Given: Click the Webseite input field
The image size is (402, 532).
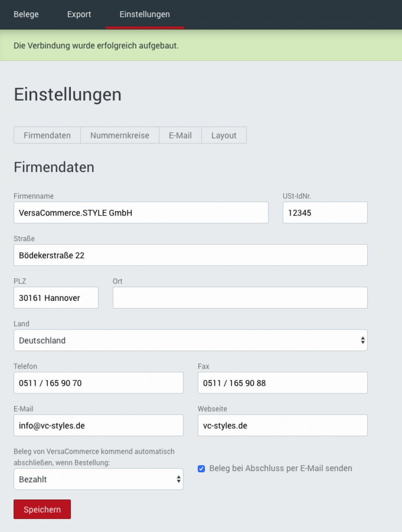Looking at the screenshot, I should click(282, 425).
